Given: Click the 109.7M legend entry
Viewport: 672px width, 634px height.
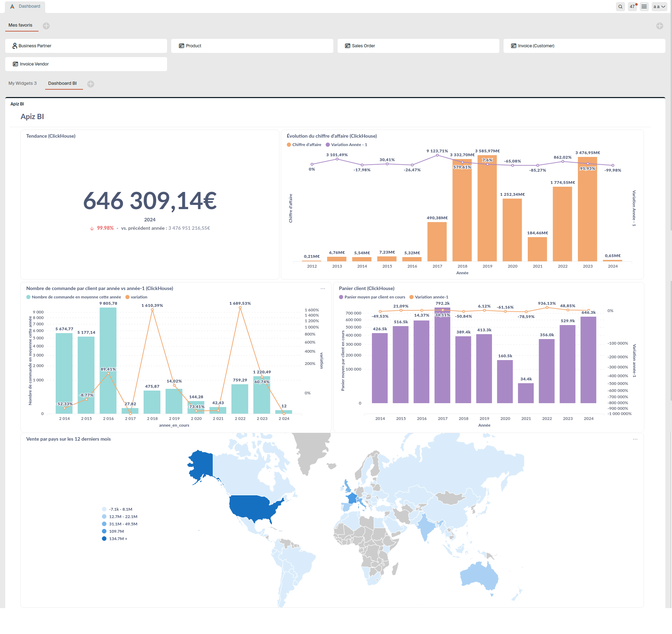Looking at the screenshot, I should coord(113,531).
